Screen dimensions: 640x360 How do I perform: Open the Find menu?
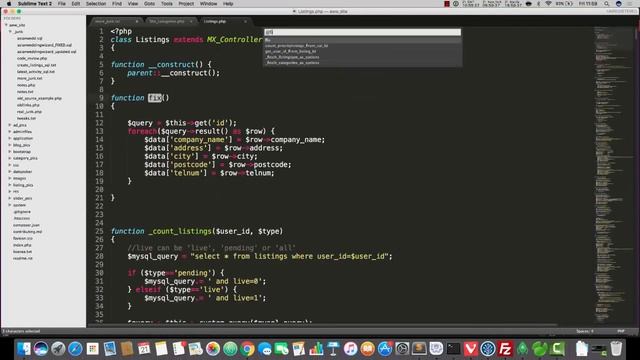pyautogui.click(x=117, y=4)
